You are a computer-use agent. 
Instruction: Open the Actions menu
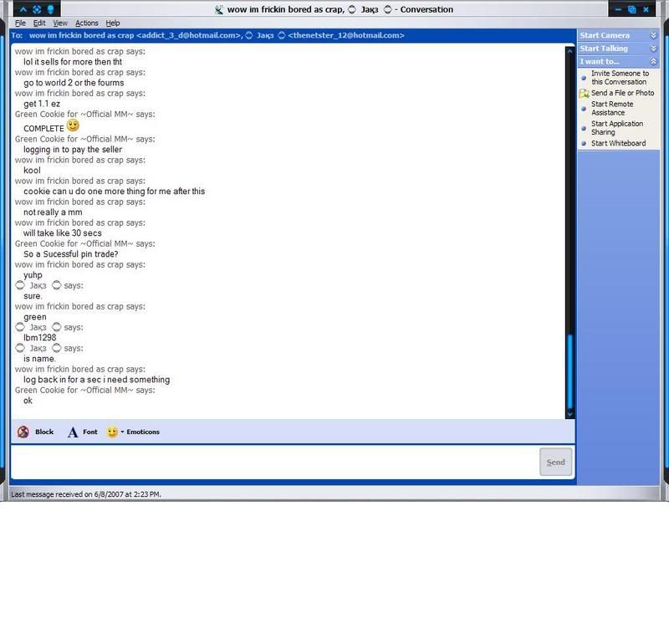pos(87,23)
